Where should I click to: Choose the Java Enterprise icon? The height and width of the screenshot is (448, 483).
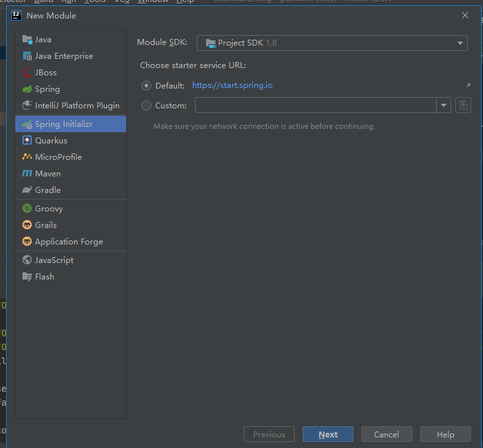tap(27, 56)
